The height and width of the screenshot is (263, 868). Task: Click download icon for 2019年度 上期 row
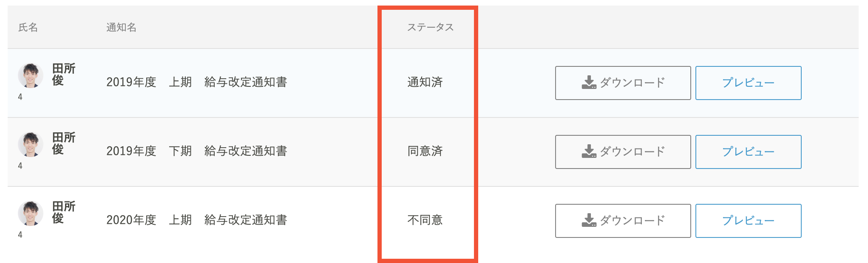(x=589, y=83)
